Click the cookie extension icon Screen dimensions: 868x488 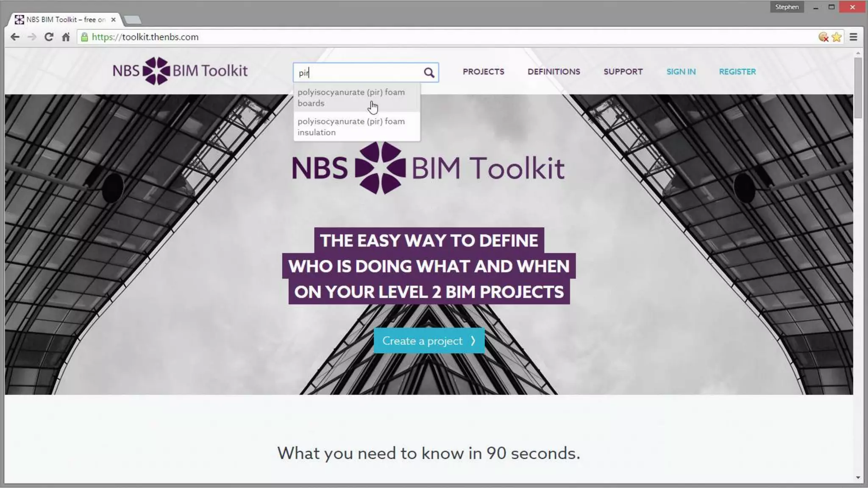click(x=823, y=37)
